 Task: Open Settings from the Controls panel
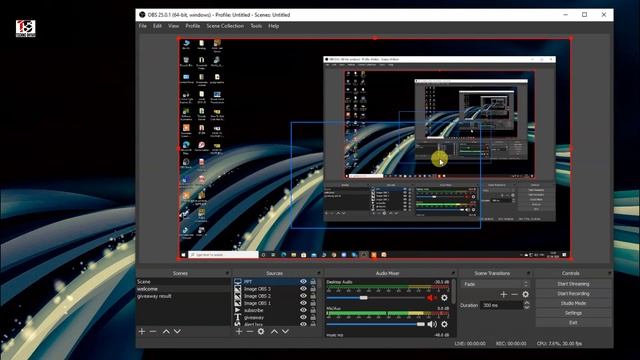[x=573, y=313]
